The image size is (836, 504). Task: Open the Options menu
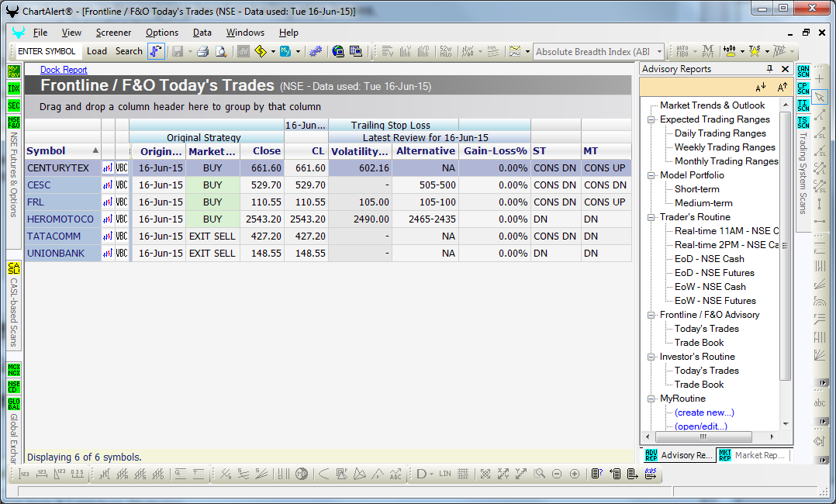click(x=162, y=33)
